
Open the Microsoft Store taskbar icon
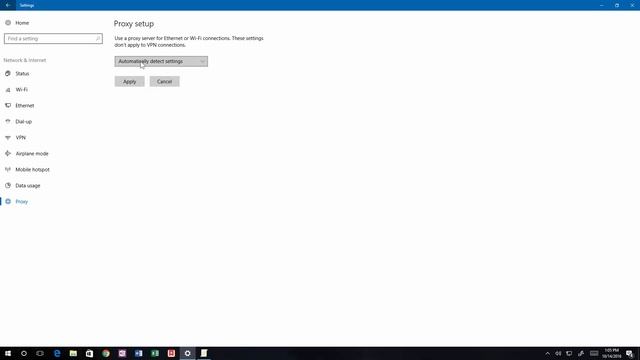pos(89,353)
